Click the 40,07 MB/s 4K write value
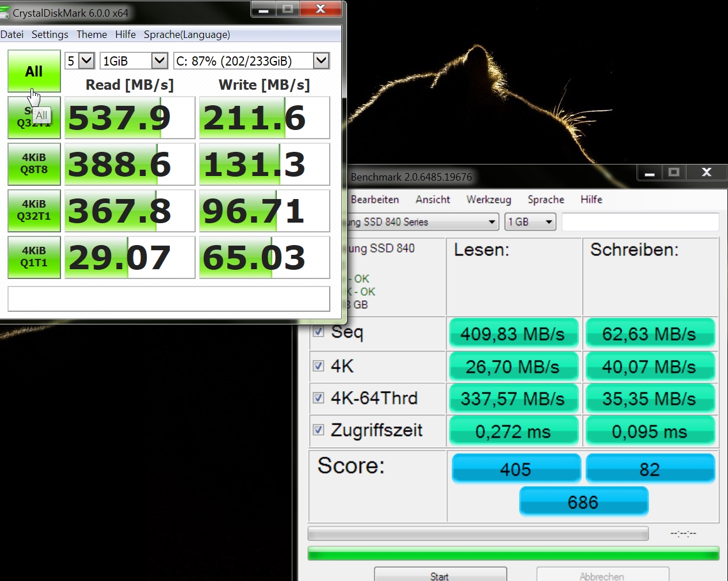 (650, 366)
